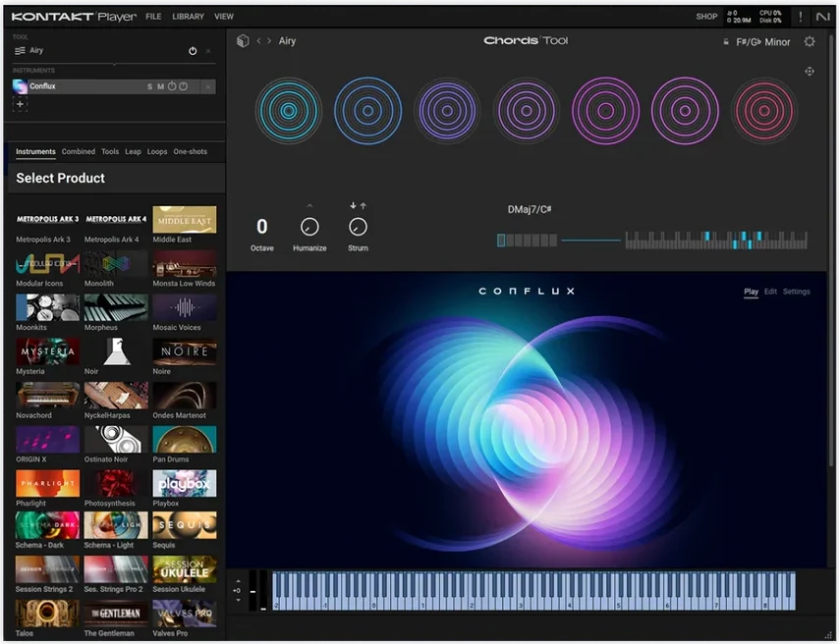Add a new instrument with the plus button
The width and height of the screenshot is (839, 644).
tap(20, 104)
